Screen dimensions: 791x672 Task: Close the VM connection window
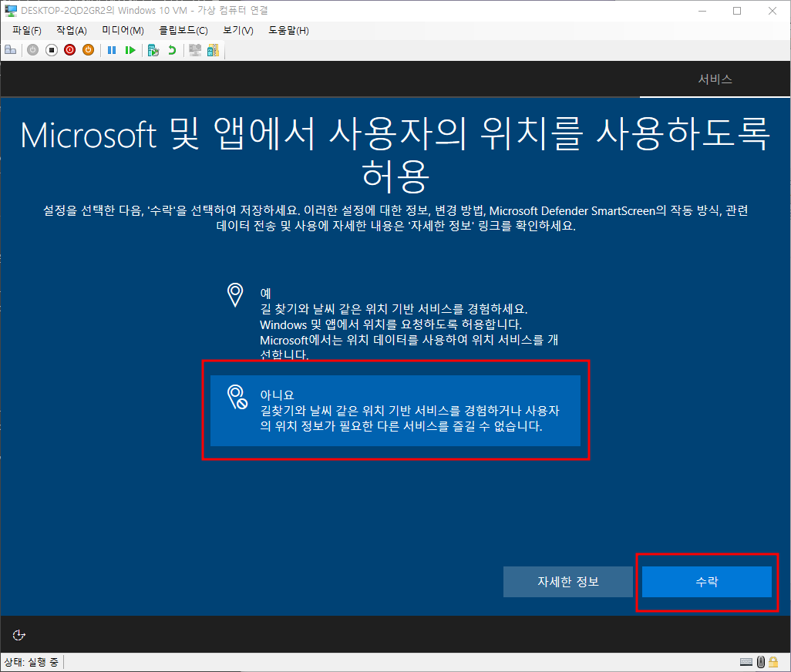[772, 11]
